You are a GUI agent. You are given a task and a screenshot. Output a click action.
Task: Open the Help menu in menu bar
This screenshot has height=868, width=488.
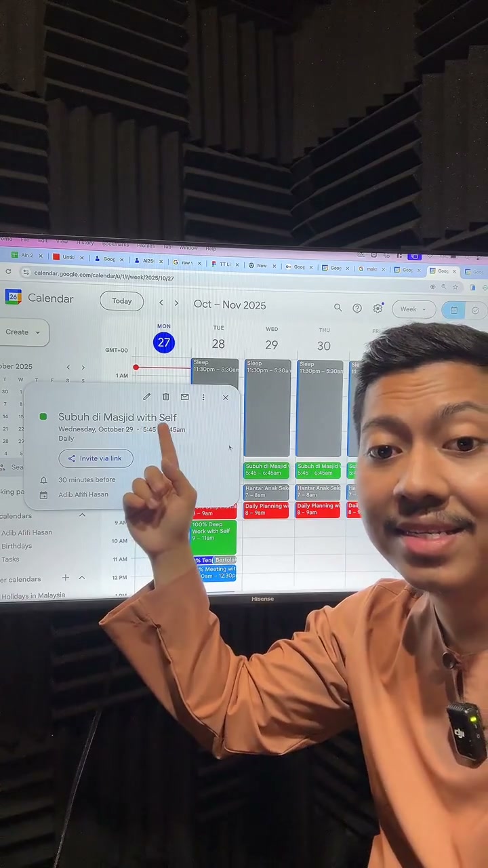pyautogui.click(x=211, y=249)
